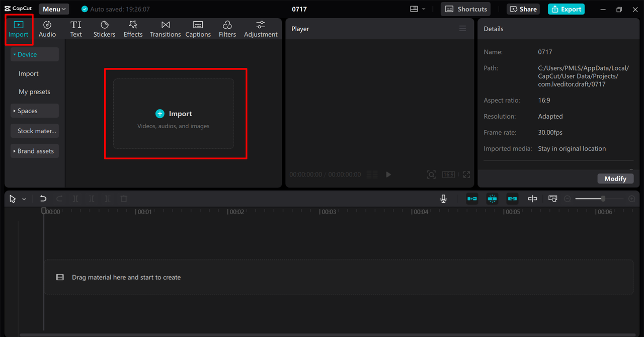Viewport: 644px width, 337px height.
Task: Select the pointer selection tool
Action: (13, 199)
